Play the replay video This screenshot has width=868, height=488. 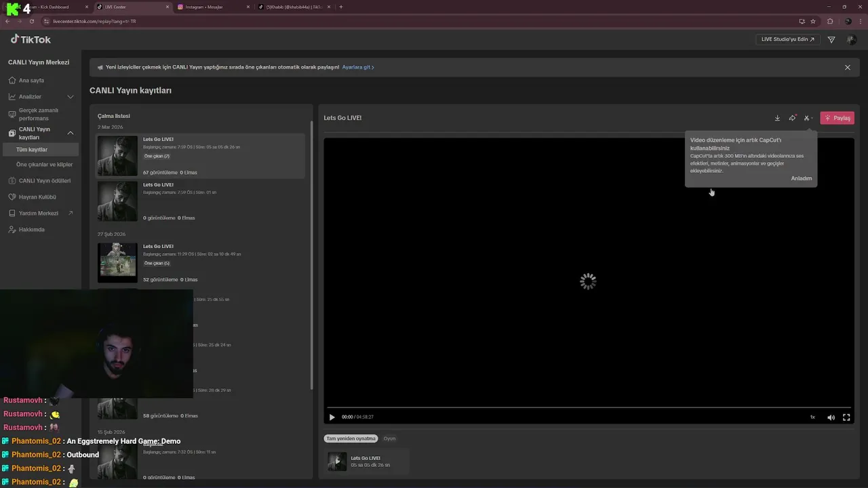332,418
